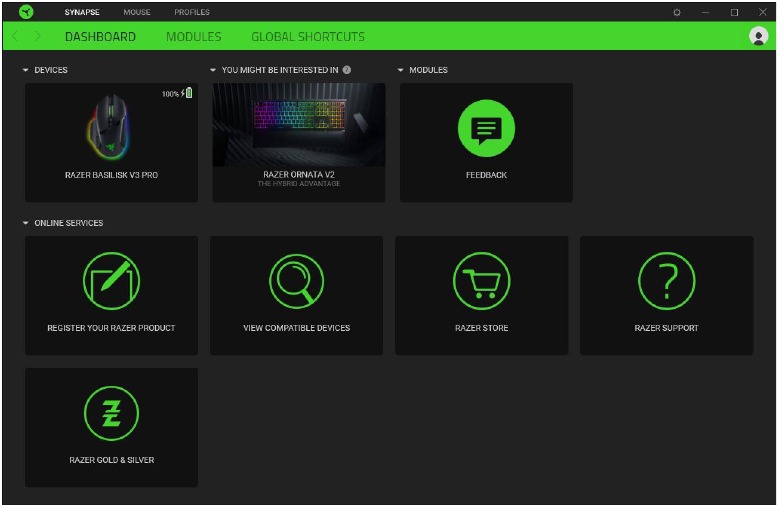The image size is (777, 505).
Task: Close the Synapse window
Action: [763, 12]
